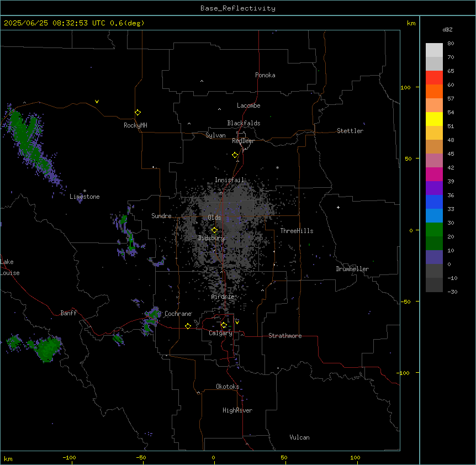476x465 pixels.
Task: Click the RedDeer city label
Action: point(243,141)
